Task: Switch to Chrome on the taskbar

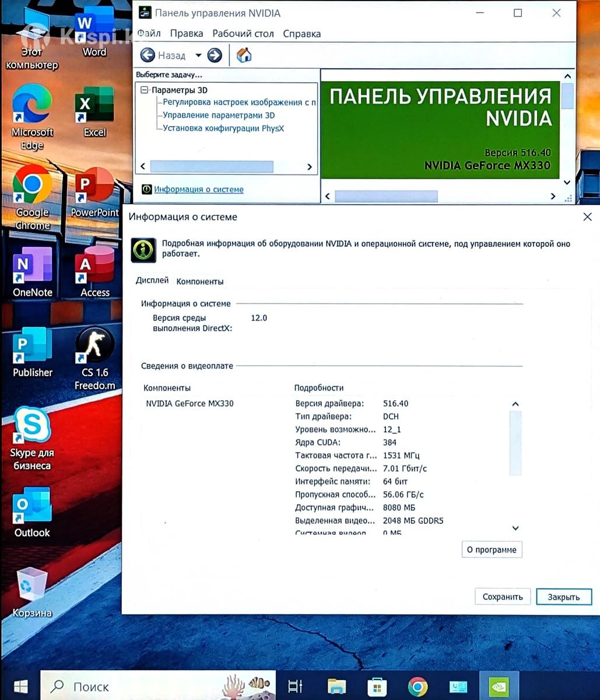Action: click(417, 687)
